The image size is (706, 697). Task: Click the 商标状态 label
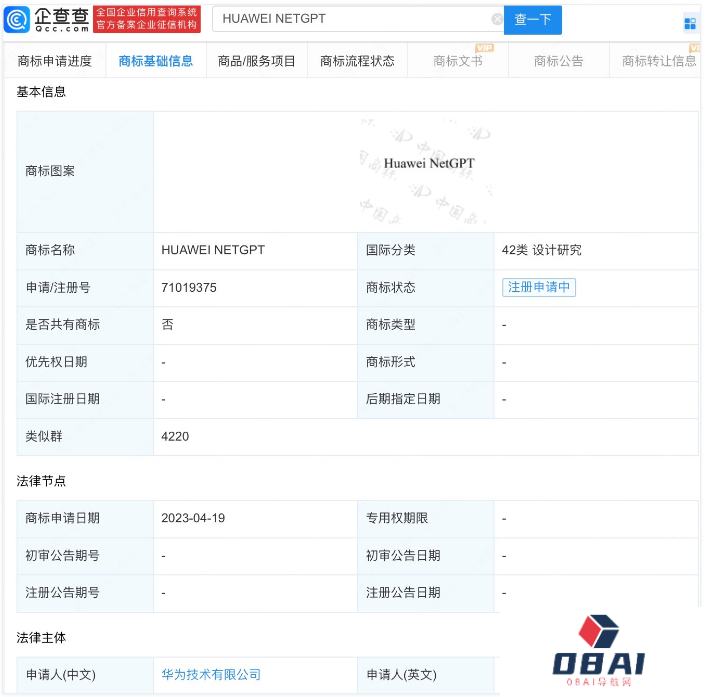(390, 287)
